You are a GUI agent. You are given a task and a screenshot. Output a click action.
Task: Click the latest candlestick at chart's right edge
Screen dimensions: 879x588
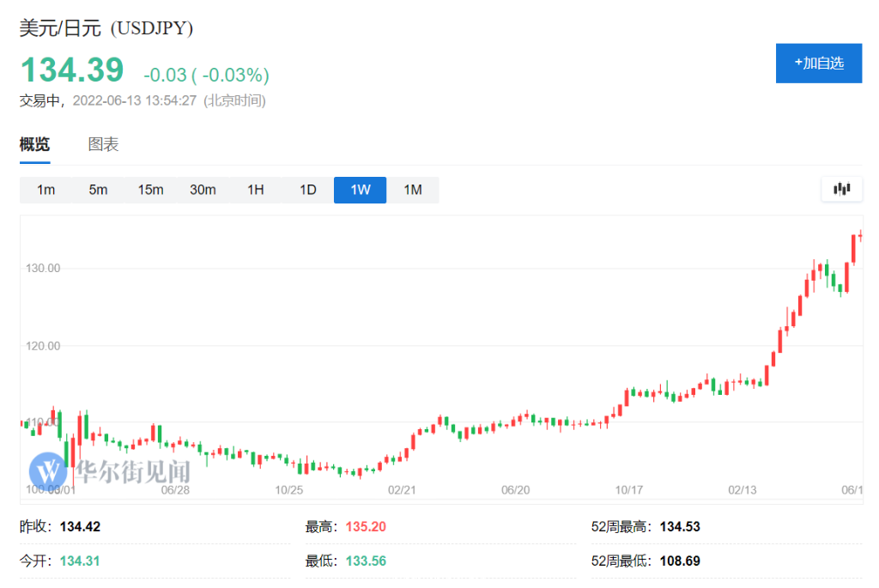click(x=860, y=236)
